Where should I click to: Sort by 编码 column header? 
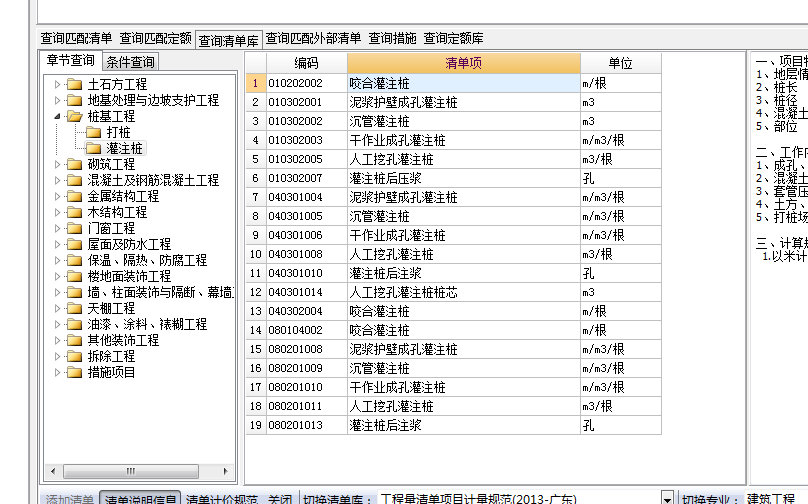[x=307, y=63]
